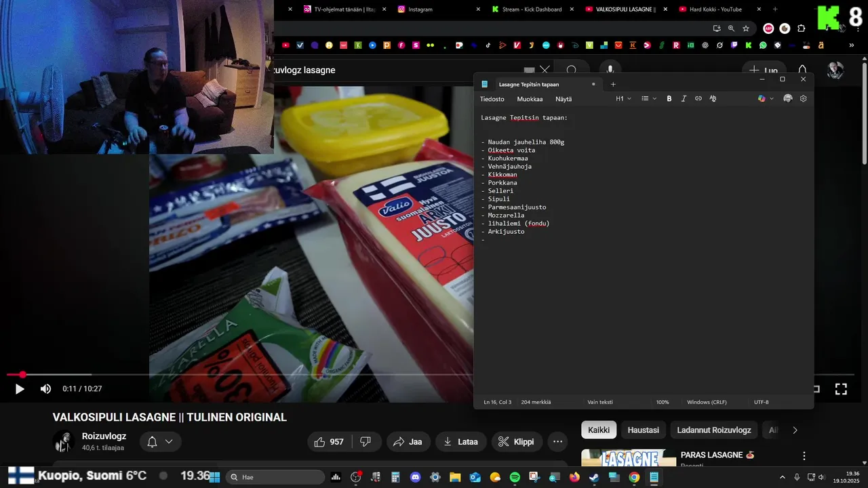Image resolution: width=868 pixels, height=488 pixels.
Task: Clear formatting with Notepad's toolbar icon
Action: (713, 99)
